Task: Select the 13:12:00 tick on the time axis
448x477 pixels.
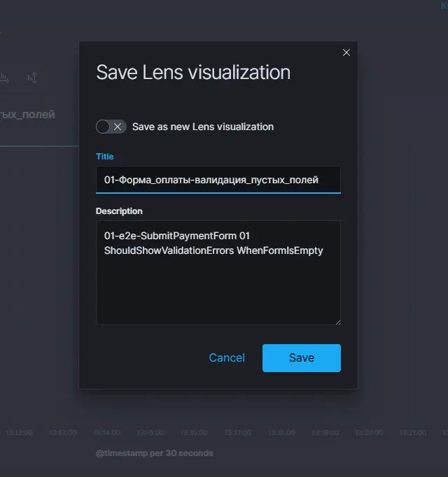Action: (x=19, y=433)
